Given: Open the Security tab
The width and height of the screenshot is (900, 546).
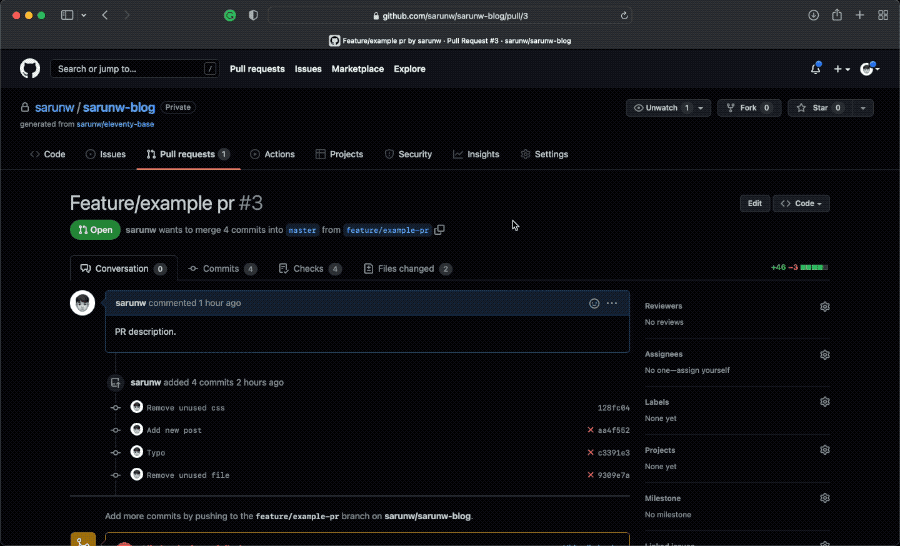Looking at the screenshot, I should coord(408,154).
